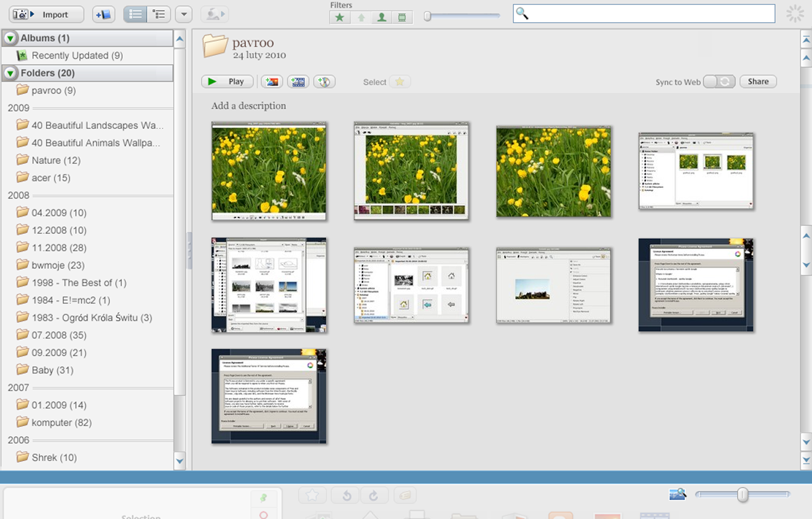
Task: Open the view options dropdown arrow
Action: tap(183, 14)
